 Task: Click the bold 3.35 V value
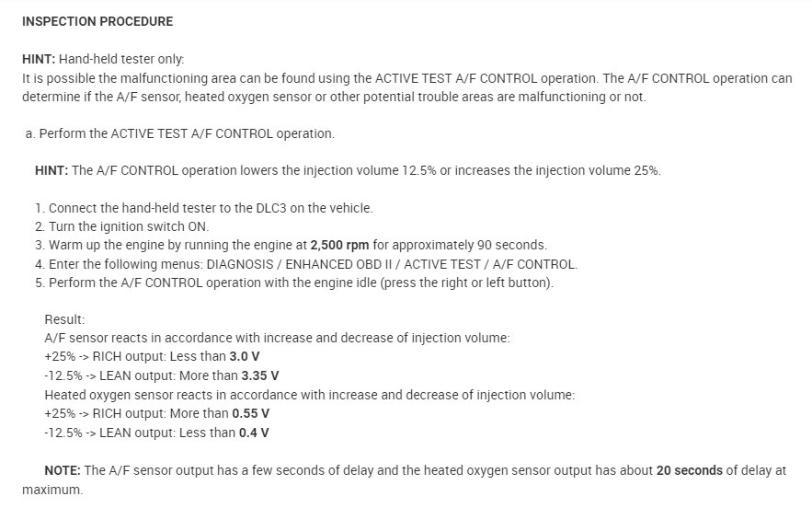260,375
